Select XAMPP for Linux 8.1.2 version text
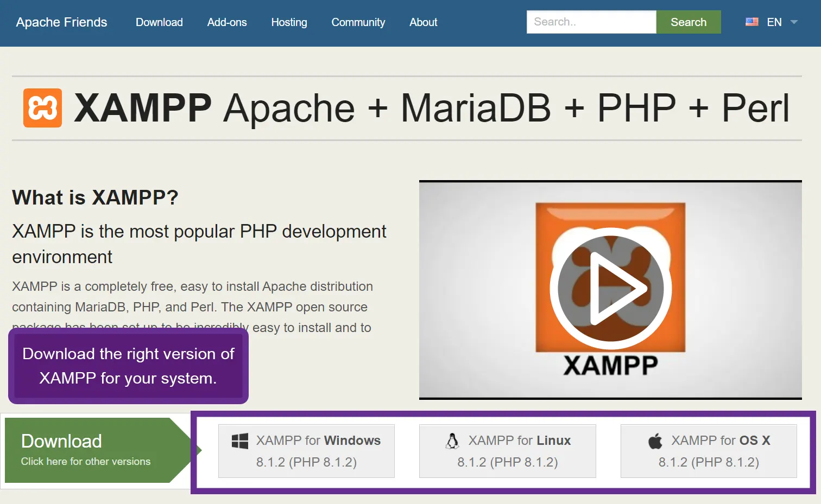Viewport: 821px width, 504px height. click(x=507, y=462)
